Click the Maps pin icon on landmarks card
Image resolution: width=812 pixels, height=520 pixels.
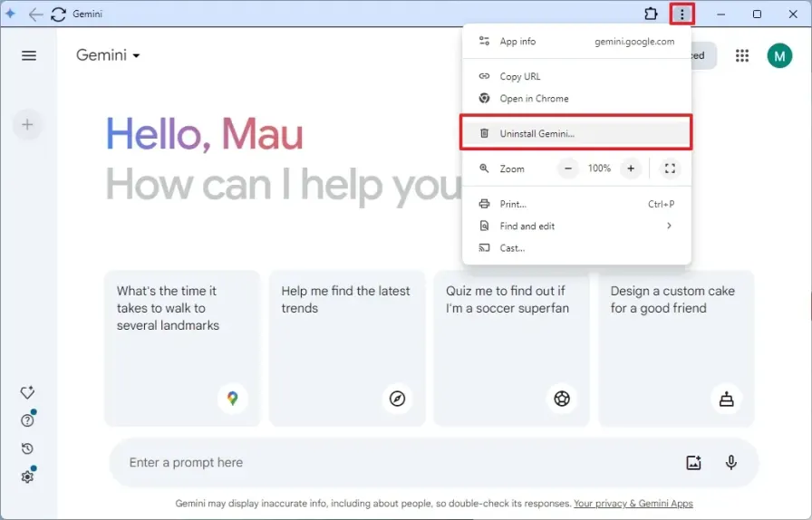233,399
